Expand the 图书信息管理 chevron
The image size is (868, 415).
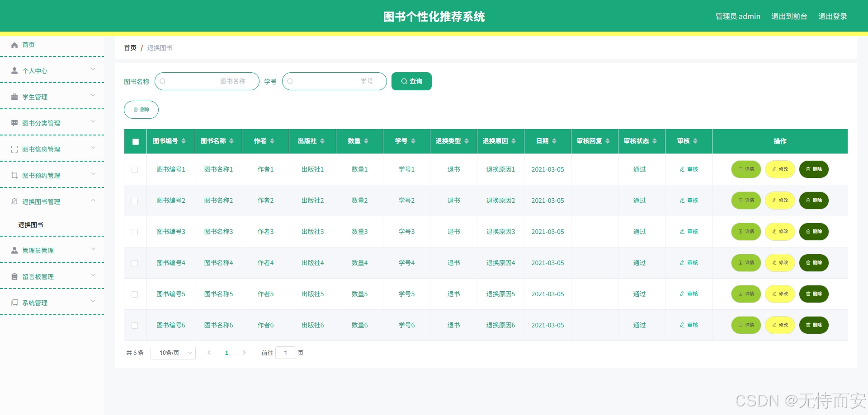tap(93, 148)
